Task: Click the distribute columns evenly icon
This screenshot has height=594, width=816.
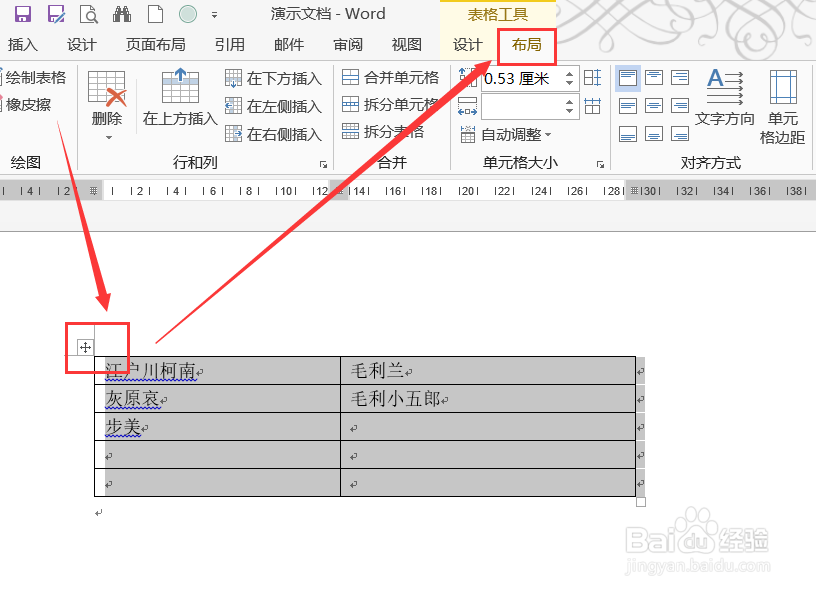Action: coord(593,106)
